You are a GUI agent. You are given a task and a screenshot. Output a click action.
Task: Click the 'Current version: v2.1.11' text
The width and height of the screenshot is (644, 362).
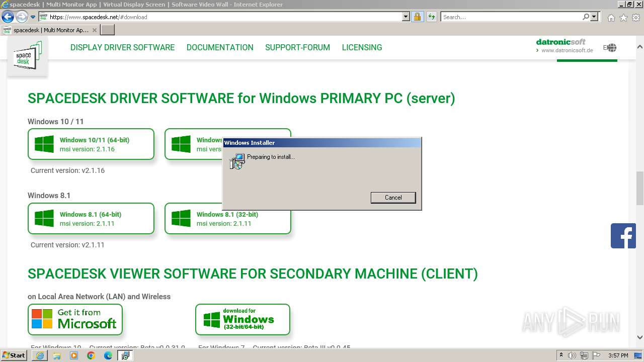pos(67,245)
